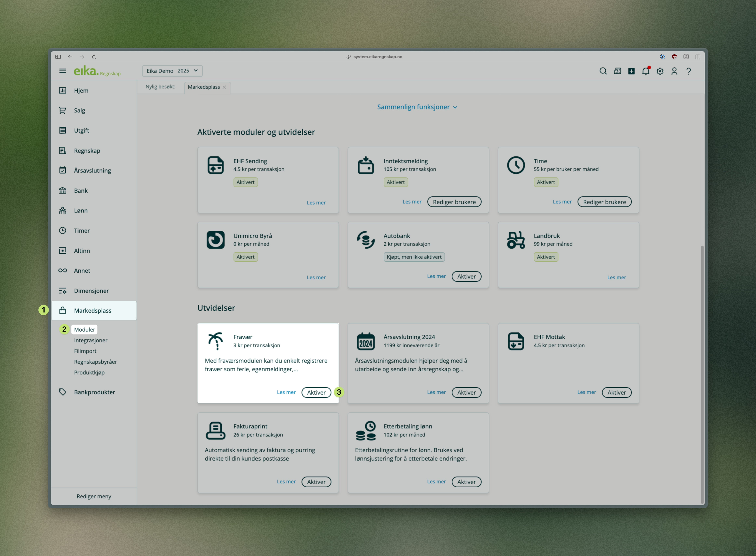Expand Sammenlign funksjoner section
The height and width of the screenshot is (556, 756).
point(417,107)
